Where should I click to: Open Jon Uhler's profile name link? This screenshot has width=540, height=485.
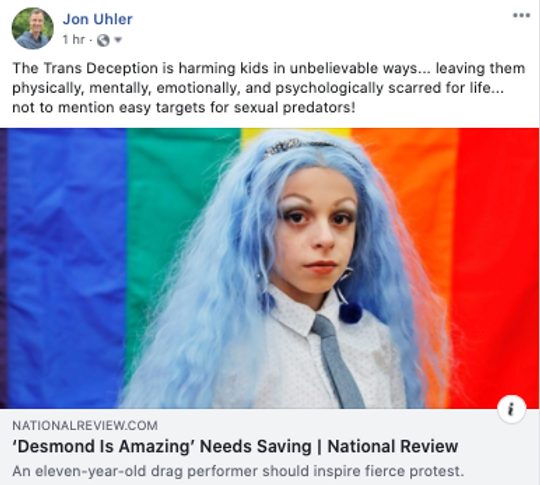click(x=97, y=19)
